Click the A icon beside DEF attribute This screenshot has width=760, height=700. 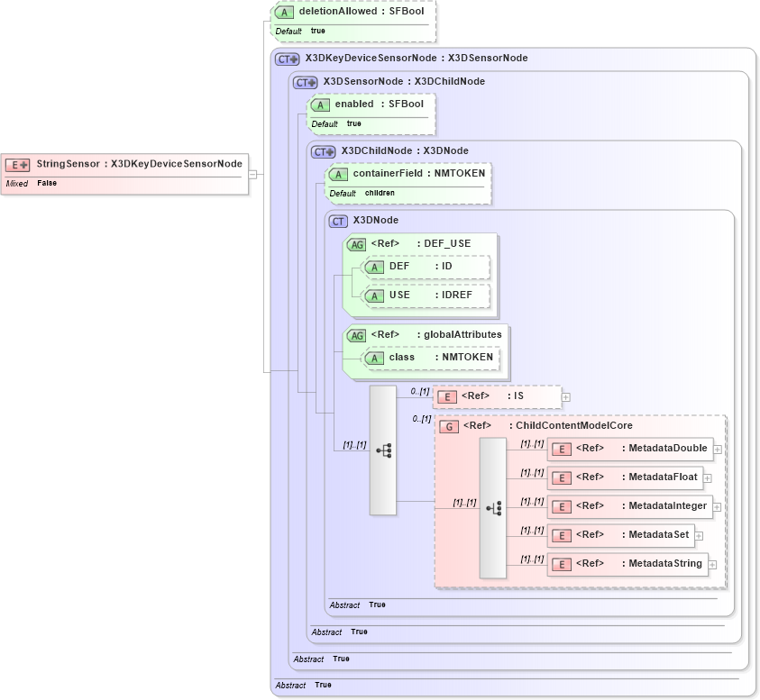pos(374,267)
